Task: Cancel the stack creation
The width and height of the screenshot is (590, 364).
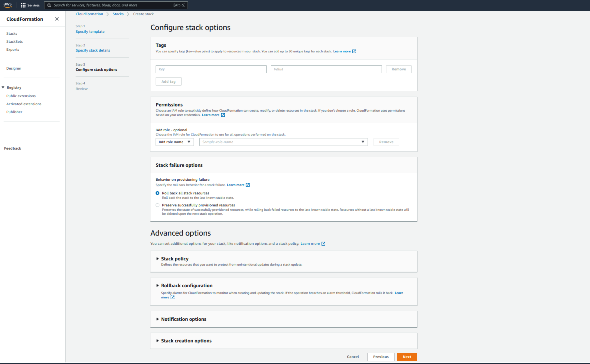Action: (x=353, y=357)
